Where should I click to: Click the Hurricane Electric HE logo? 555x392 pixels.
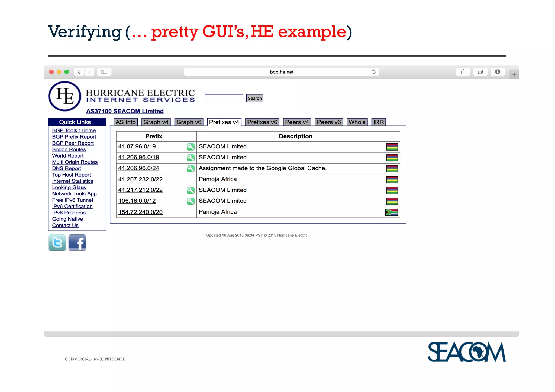pos(65,96)
